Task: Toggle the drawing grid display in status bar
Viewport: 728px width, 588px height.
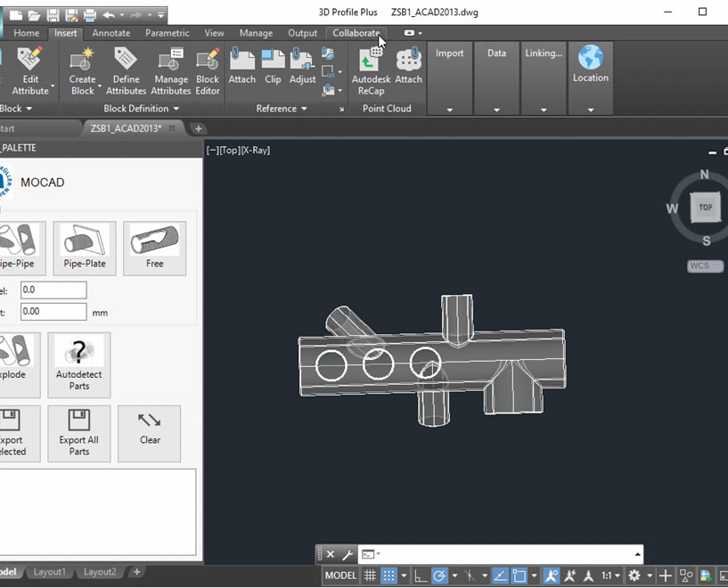Action: (x=370, y=576)
